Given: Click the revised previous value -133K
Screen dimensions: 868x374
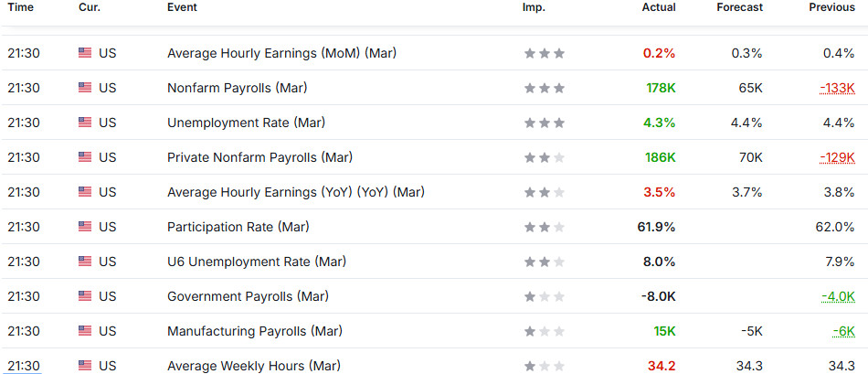Looking at the screenshot, I should pyautogui.click(x=837, y=88).
